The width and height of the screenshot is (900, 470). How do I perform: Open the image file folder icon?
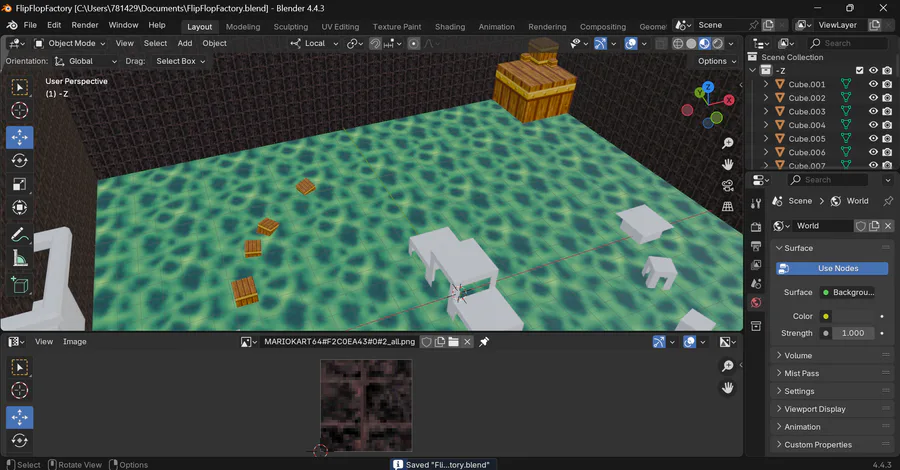[x=453, y=341]
